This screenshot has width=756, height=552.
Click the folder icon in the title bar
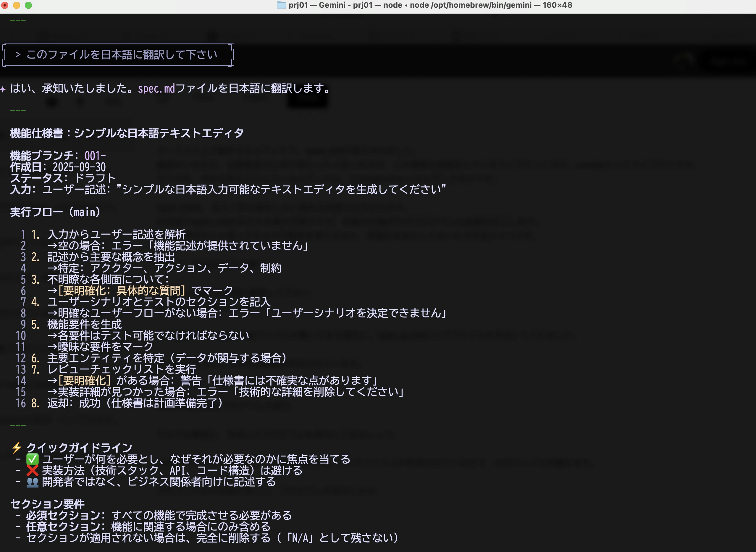(x=281, y=5)
